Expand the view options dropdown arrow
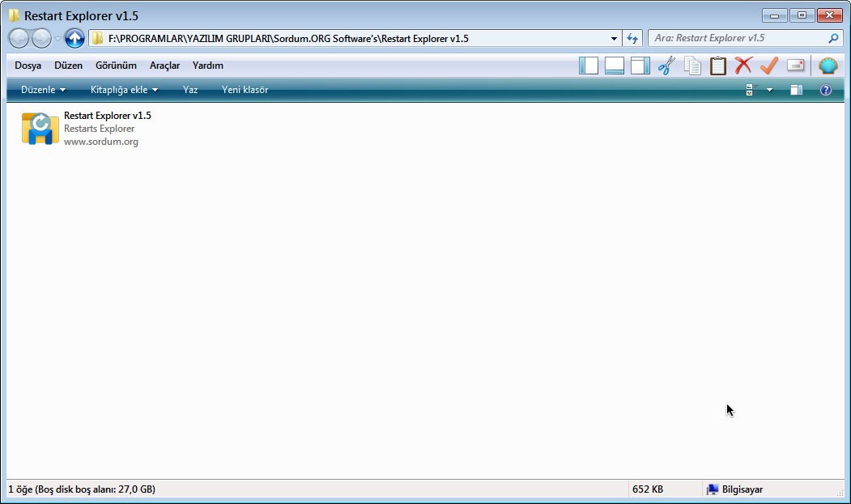This screenshot has width=851, height=504. click(x=769, y=90)
